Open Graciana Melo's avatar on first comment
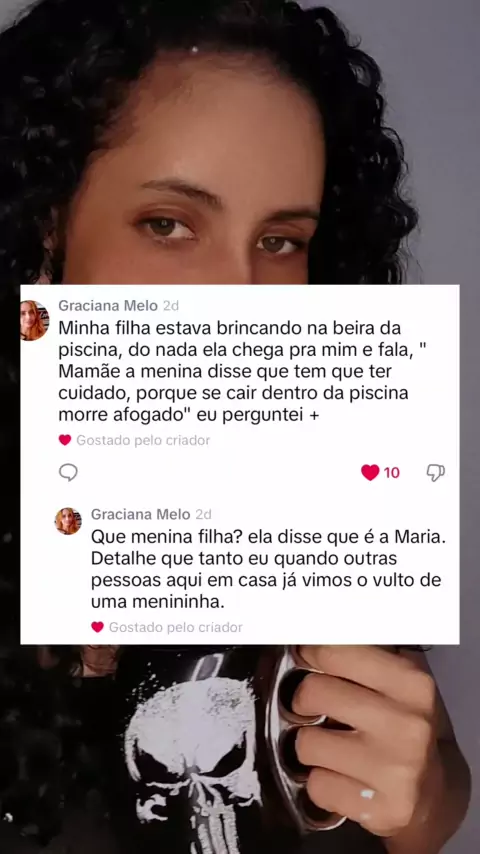The height and width of the screenshot is (854, 480). (x=34, y=320)
